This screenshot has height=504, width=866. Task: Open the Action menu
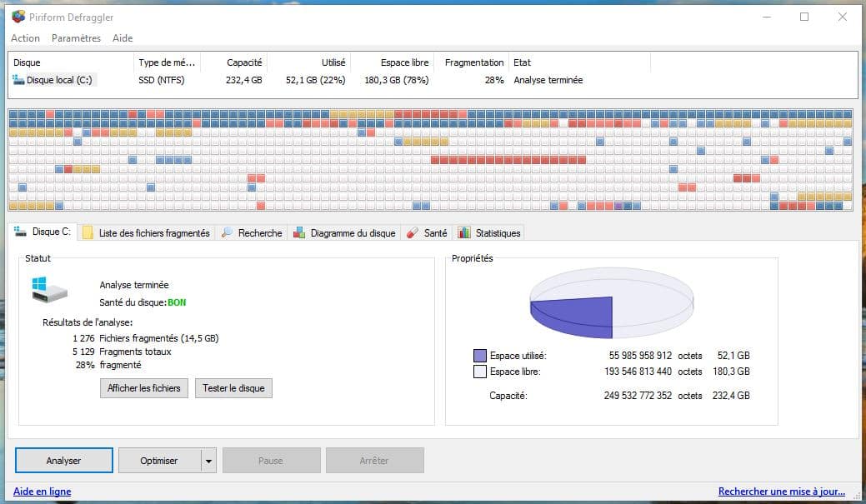(x=25, y=38)
